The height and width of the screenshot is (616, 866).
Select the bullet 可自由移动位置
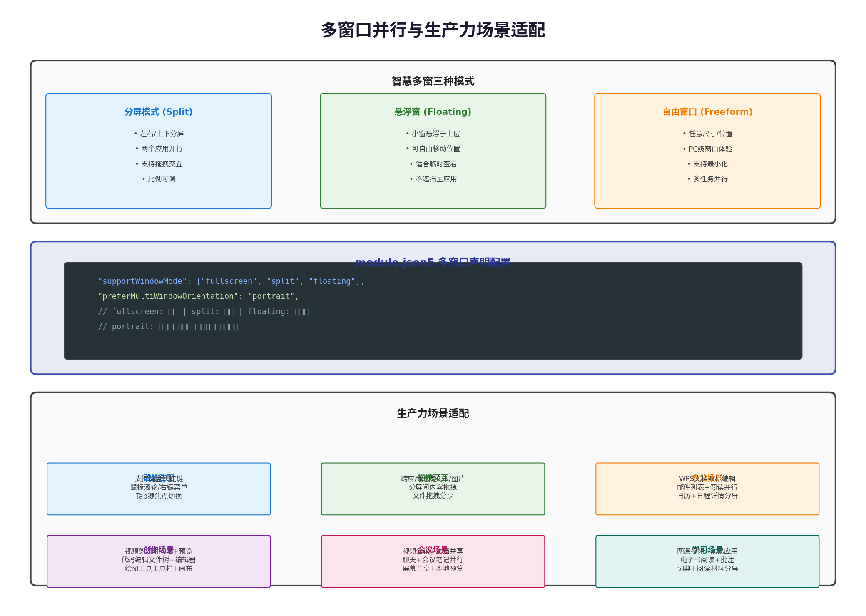click(433, 149)
